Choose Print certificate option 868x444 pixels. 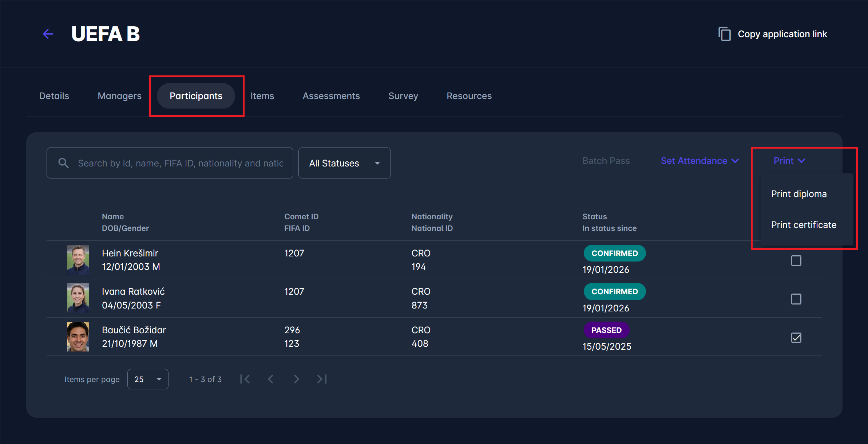coord(804,225)
